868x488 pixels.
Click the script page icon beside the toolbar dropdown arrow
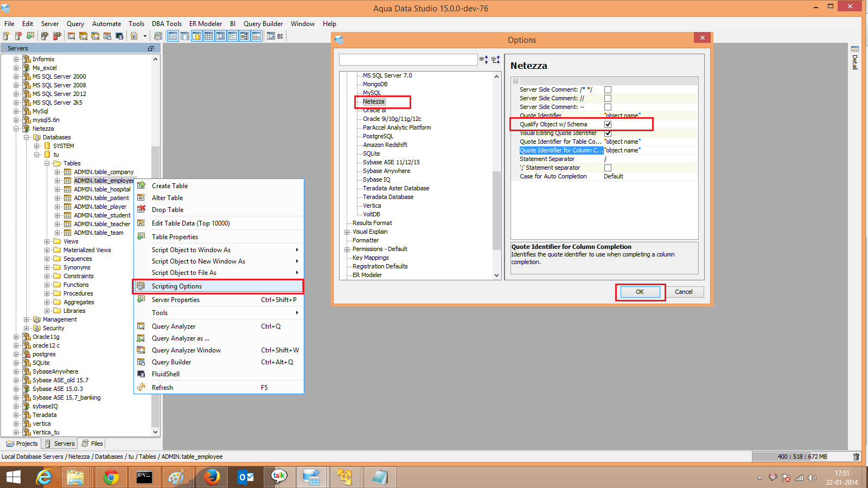[x=133, y=36]
